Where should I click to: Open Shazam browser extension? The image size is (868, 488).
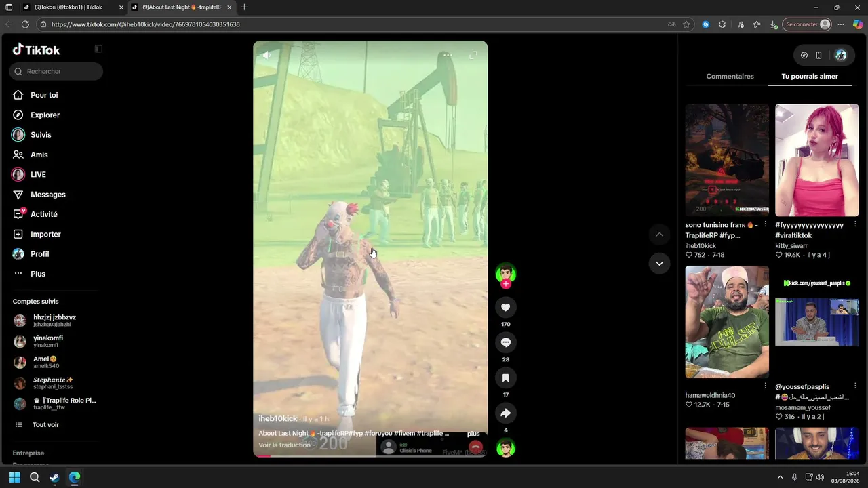(x=705, y=24)
